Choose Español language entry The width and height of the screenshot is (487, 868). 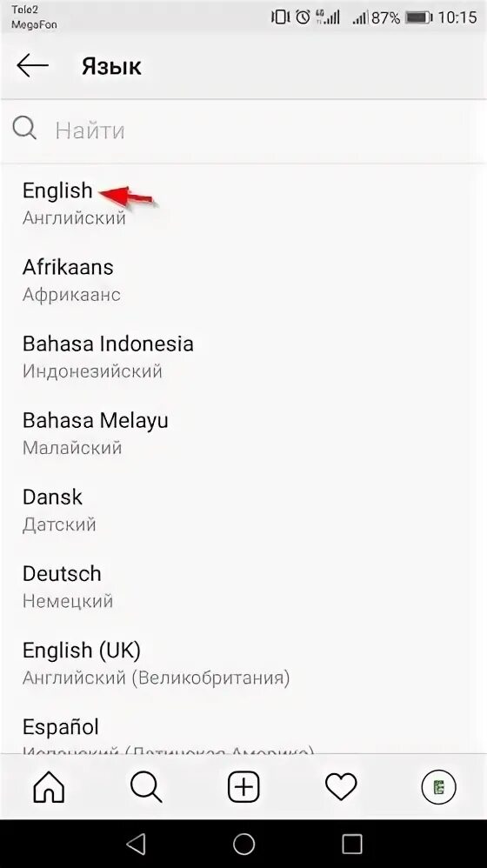[x=243, y=727]
